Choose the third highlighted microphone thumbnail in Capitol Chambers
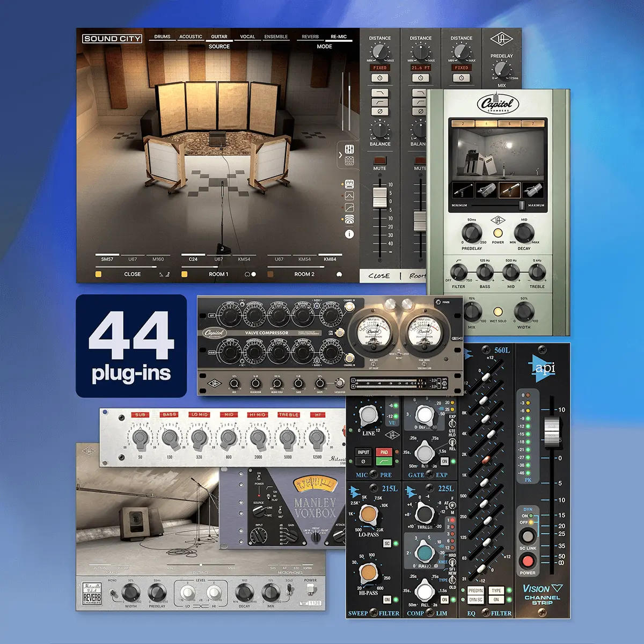 pos(510,189)
